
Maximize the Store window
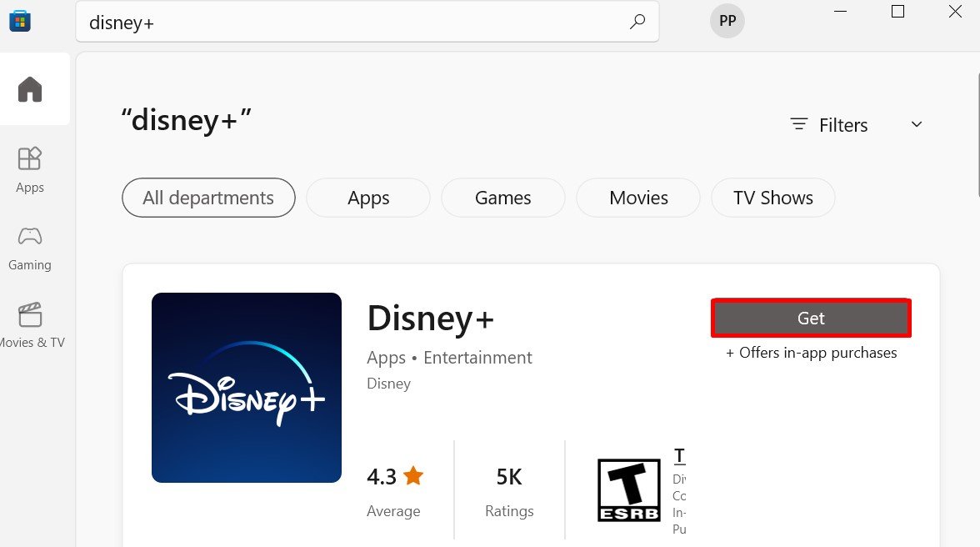click(897, 11)
